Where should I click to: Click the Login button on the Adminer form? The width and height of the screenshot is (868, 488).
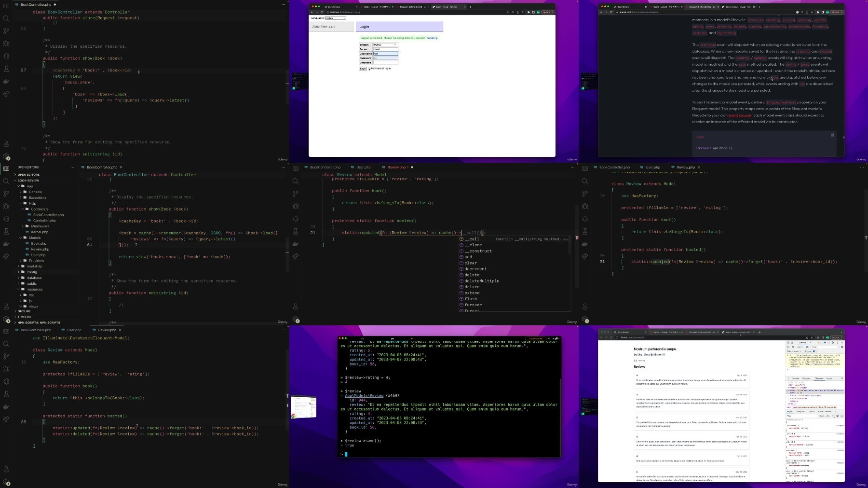click(363, 69)
